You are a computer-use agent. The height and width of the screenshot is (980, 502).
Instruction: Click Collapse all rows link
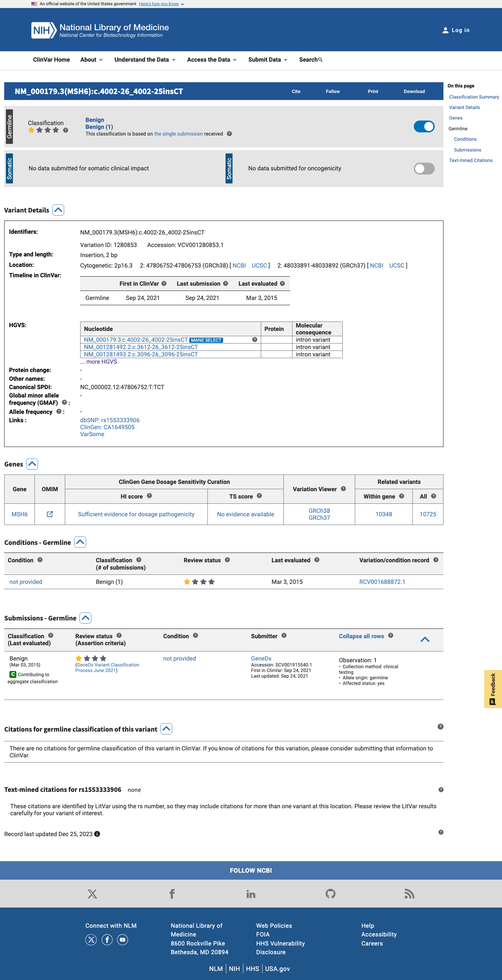coord(361,636)
